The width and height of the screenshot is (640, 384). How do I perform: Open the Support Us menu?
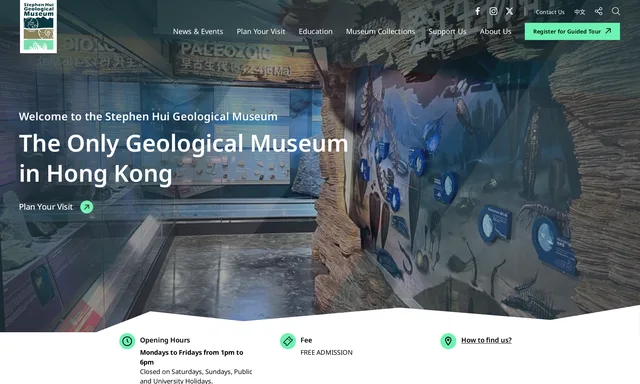(x=447, y=31)
